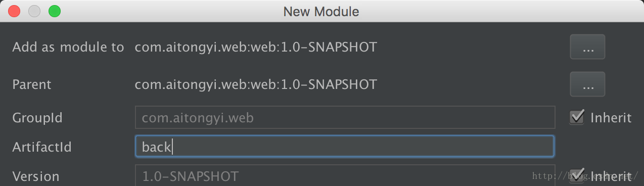This screenshot has width=644, height=186.
Task: Uncheck the Inherit checkbox for GroupId
Action: tap(577, 117)
